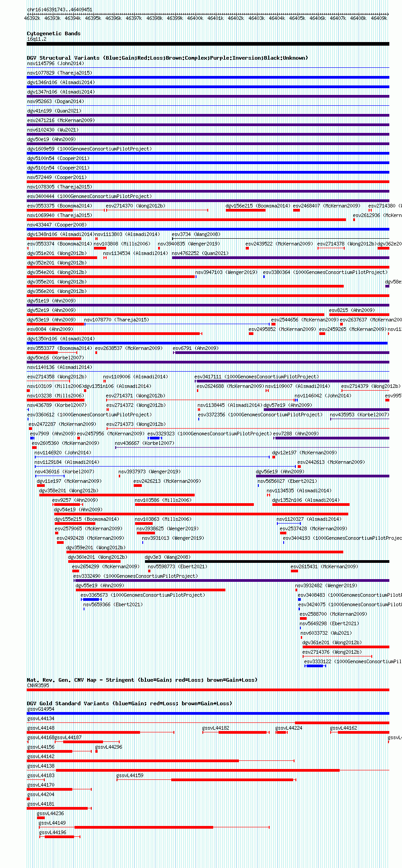The image size is (402, 868).
Task: Click nsv1146042 (John2014) label
Action: point(323,396)
